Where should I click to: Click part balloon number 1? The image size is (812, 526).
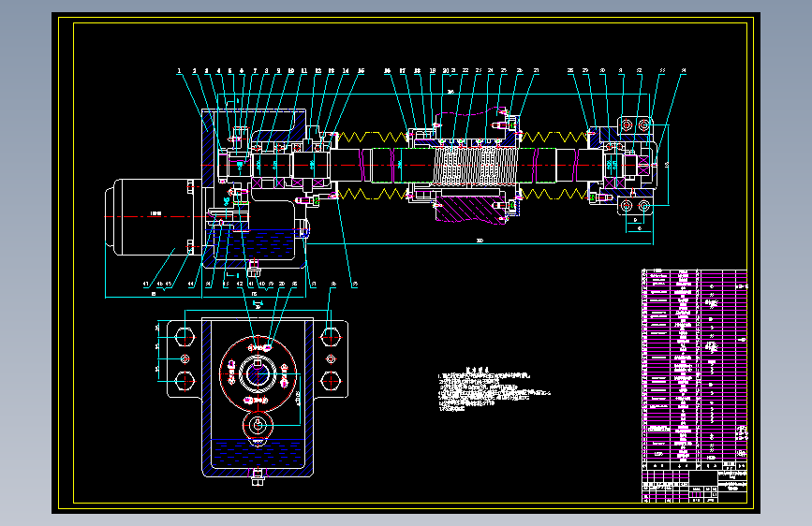pos(179,71)
